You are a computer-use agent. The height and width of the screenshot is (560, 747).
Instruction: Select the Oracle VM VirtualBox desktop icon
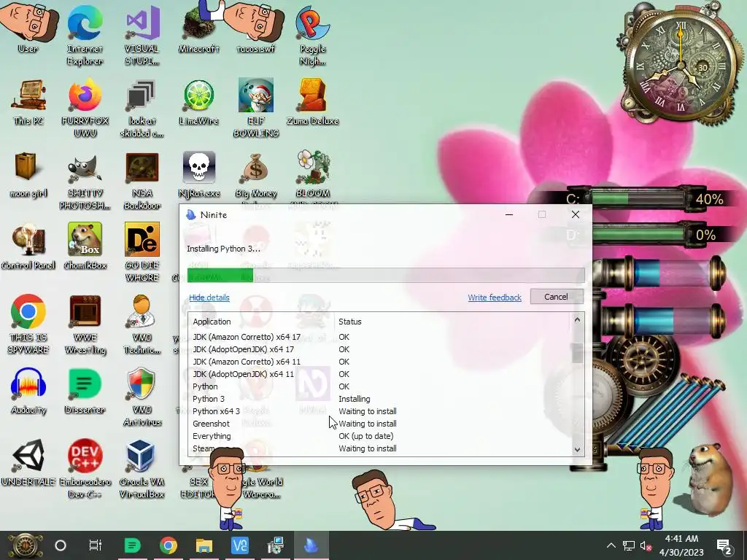pyautogui.click(x=142, y=469)
